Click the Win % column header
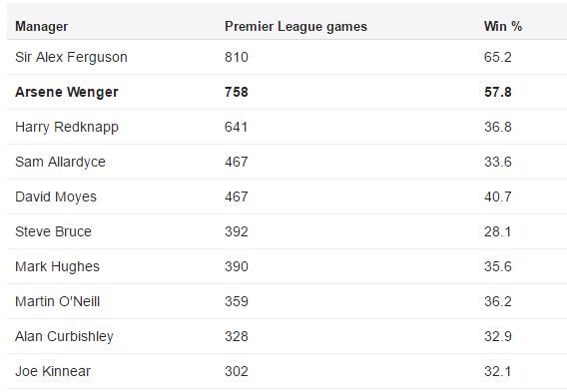The height and width of the screenshot is (392, 567). tap(503, 26)
